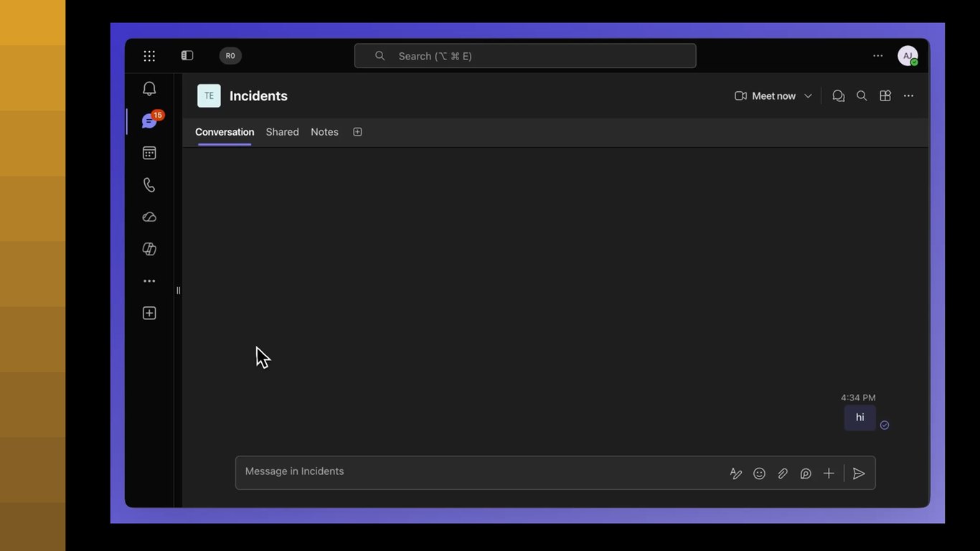Viewport: 980px width, 551px height.
Task: Send the message
Action: pyautogui.click(x=859, y=474)
